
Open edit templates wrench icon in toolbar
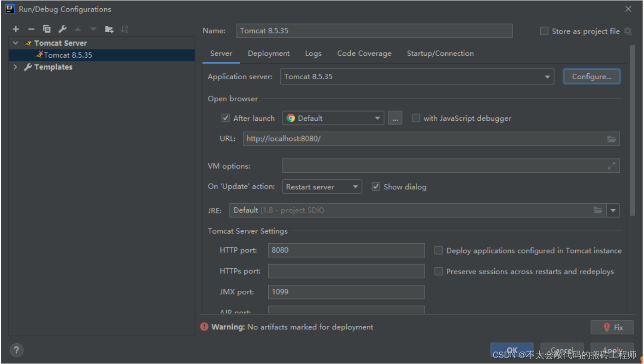point(62,29)
